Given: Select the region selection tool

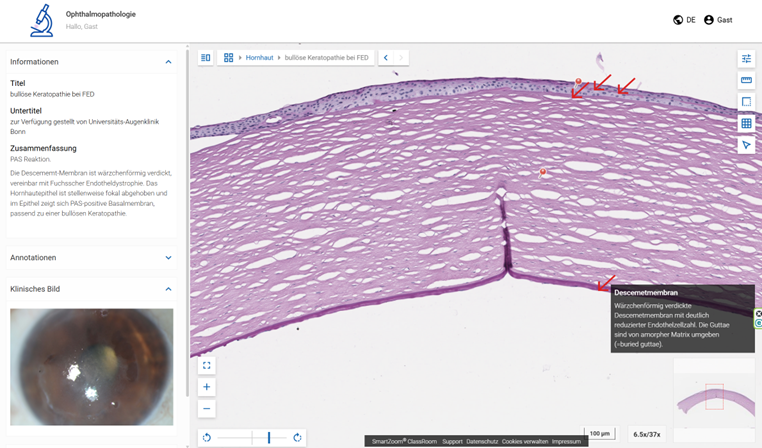Looking at the screenshot, I should [x=746, y=102].
